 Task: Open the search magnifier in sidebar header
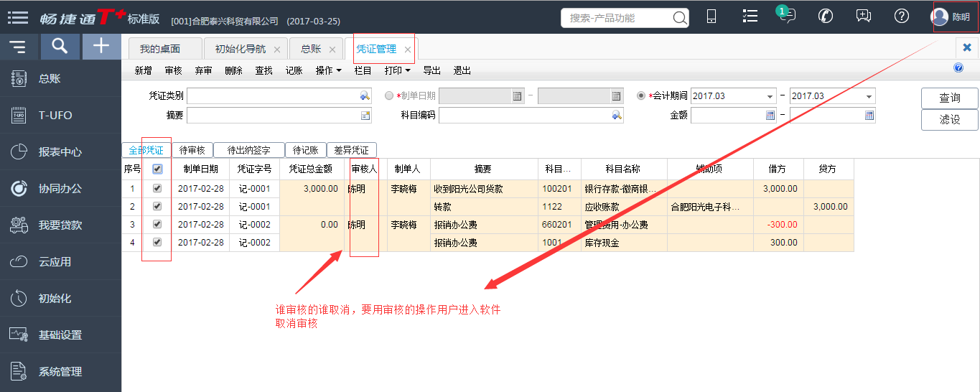pyautogui.click(x=60, y=47)
